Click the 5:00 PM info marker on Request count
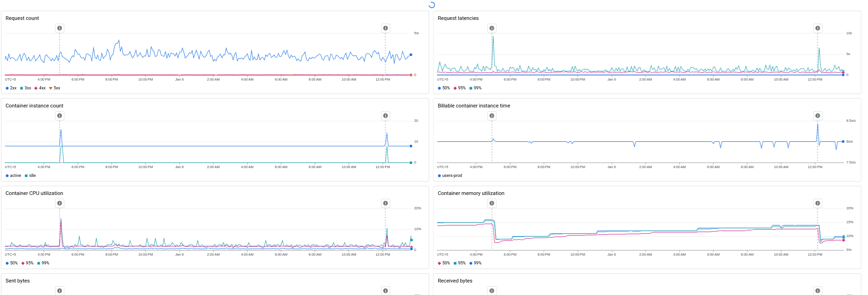The height and width of the screenshot is (295, 868). coord(60,28)
